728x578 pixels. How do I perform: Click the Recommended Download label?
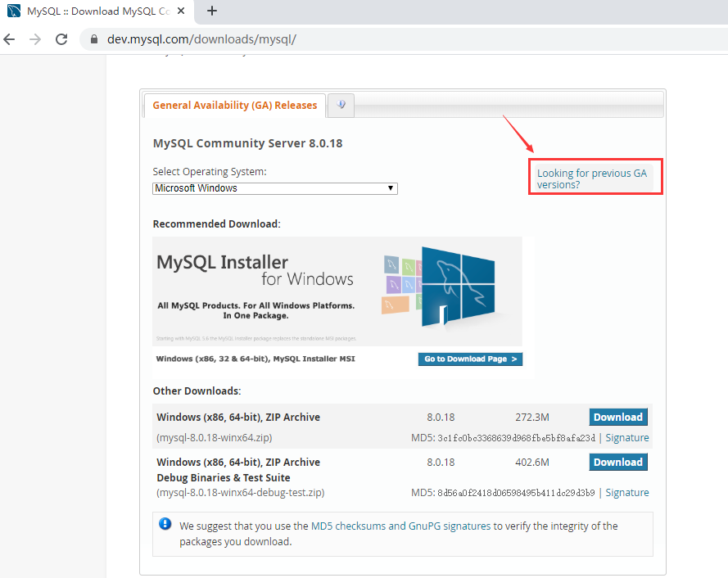[x=217, y=224]
